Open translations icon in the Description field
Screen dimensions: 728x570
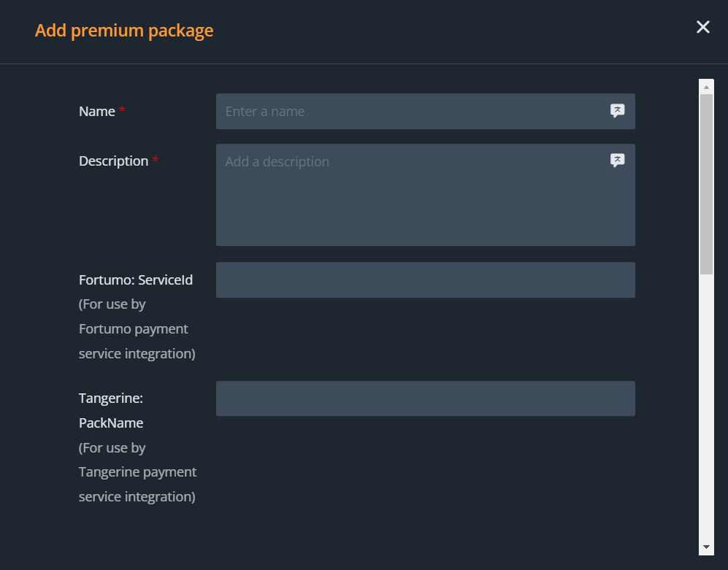click(x=617, y=161)
